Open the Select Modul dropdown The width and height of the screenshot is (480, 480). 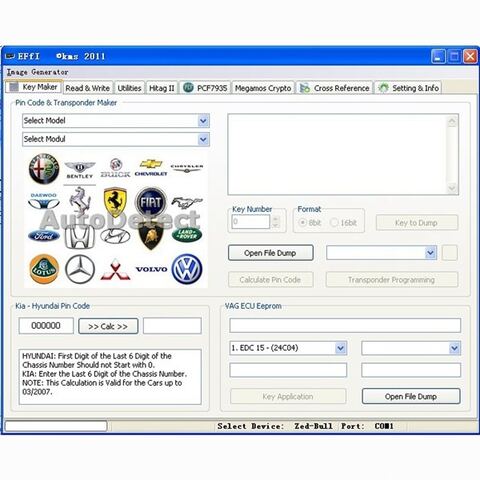click(x=203, y=139)
